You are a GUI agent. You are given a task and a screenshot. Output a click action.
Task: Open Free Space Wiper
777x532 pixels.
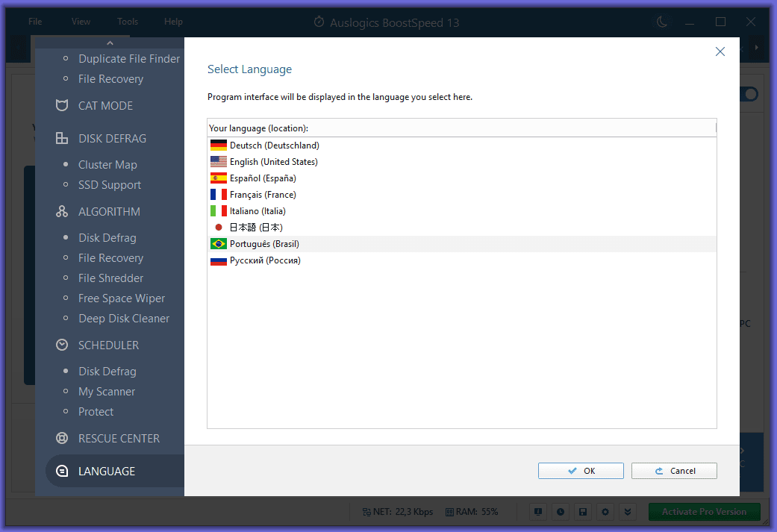(122, 298)
